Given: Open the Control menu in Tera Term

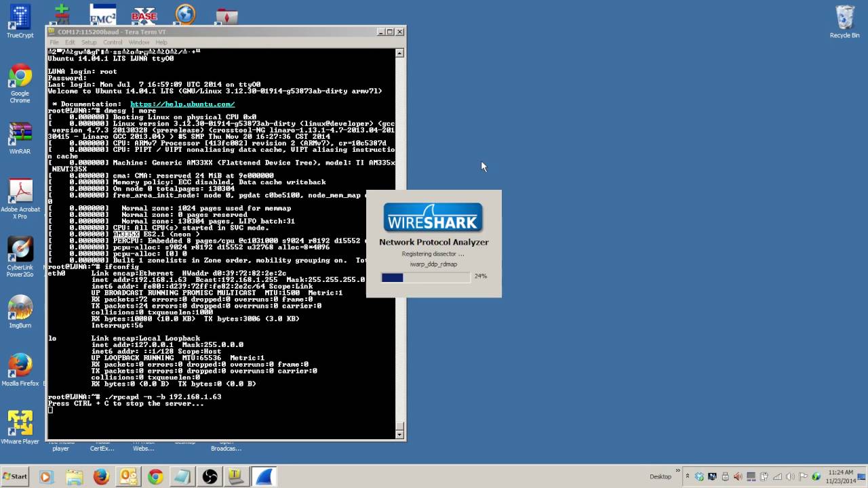Looking at the screenshot, I should [x=113, y=42].
